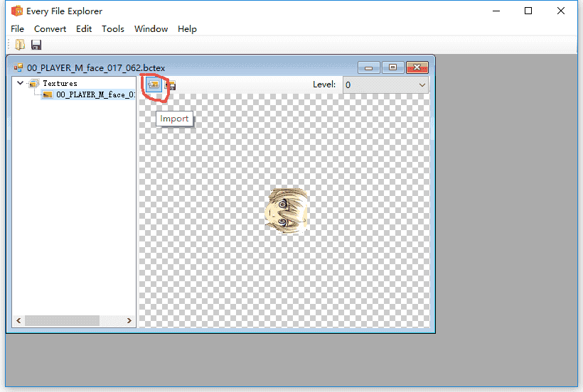Click the tree scrollbar left arrow
The image size is (583, 392).
pyautogui.click(x=18, y=320)
